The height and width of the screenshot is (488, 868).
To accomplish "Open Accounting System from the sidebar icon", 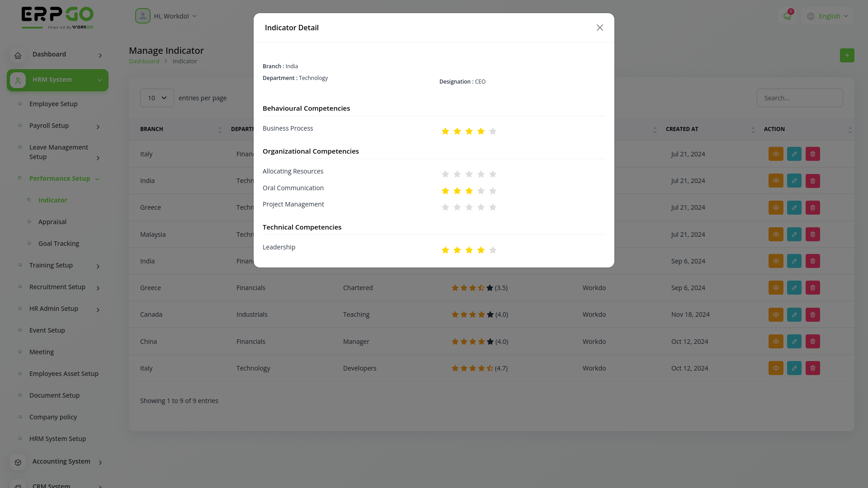I will pos(18,462).
